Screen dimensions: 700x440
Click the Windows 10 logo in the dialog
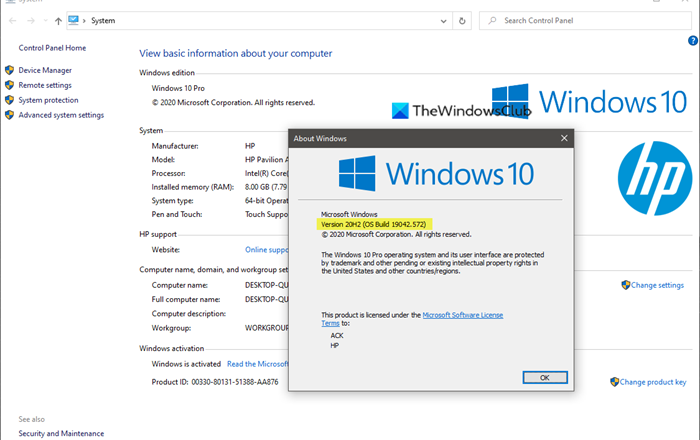pos(436,174)
